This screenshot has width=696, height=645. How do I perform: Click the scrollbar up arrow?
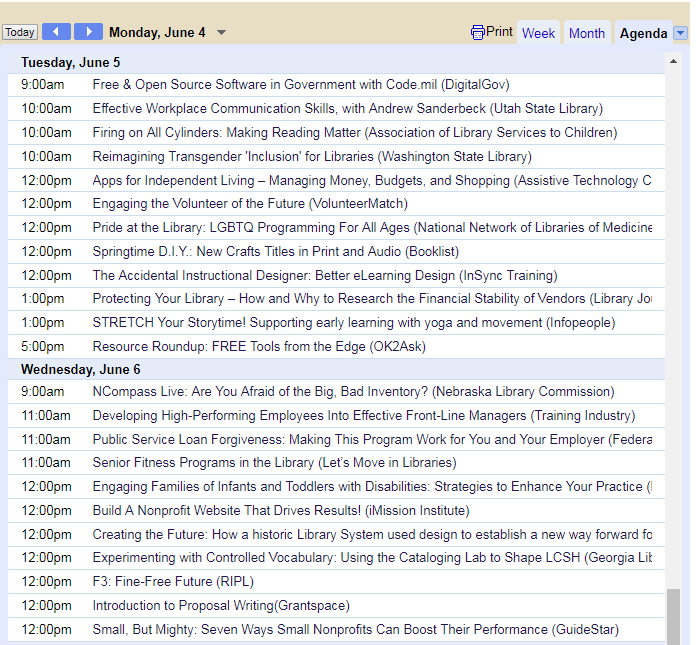click(673, 61)
